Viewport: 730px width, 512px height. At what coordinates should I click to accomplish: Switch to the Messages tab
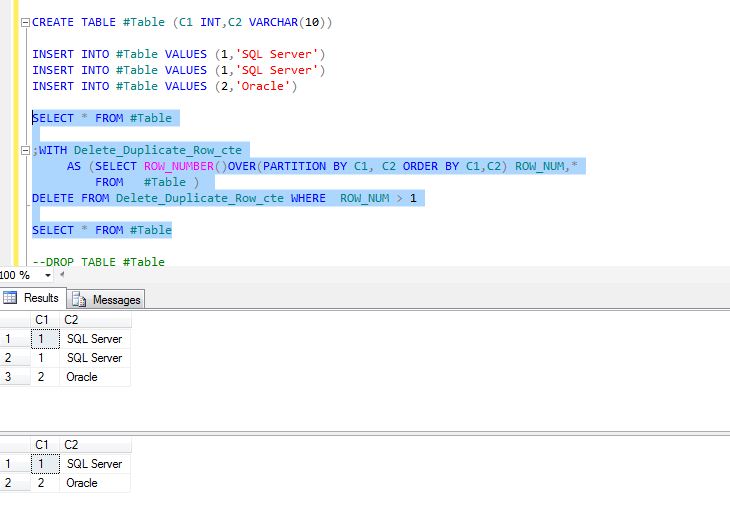click(x=106, y=300)
